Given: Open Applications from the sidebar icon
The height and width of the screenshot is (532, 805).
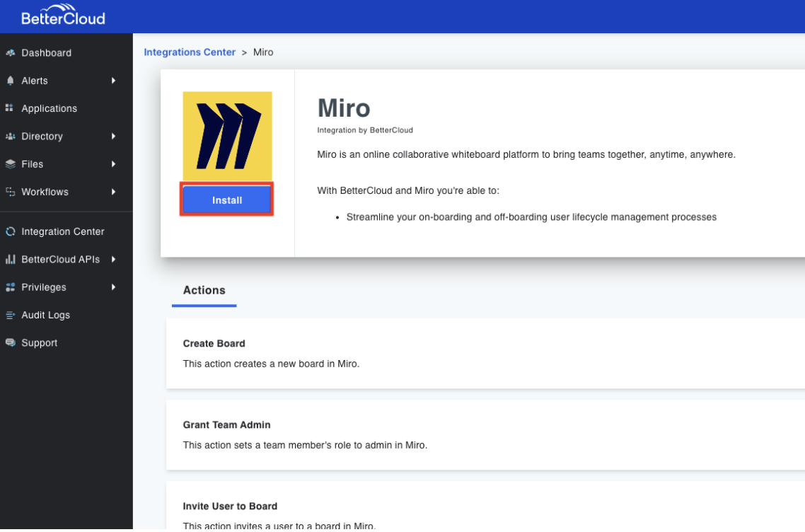Looking at the screenshot, I should (10, 108).
